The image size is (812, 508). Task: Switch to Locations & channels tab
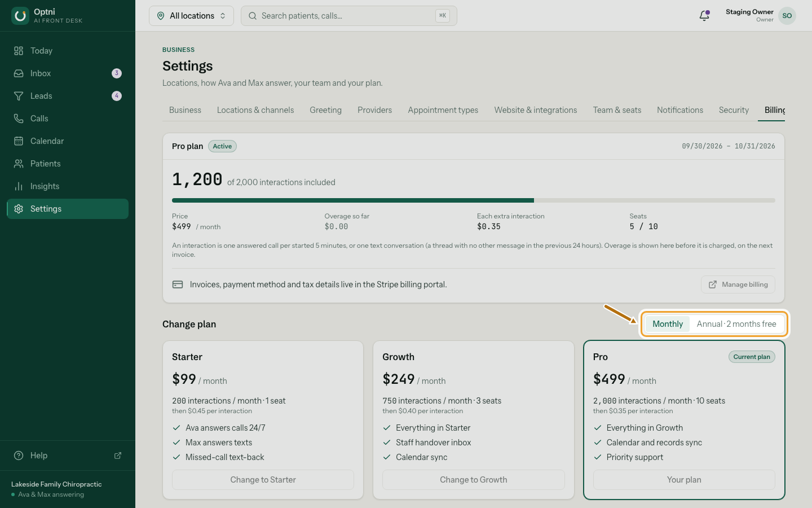[x=255, y=110]
